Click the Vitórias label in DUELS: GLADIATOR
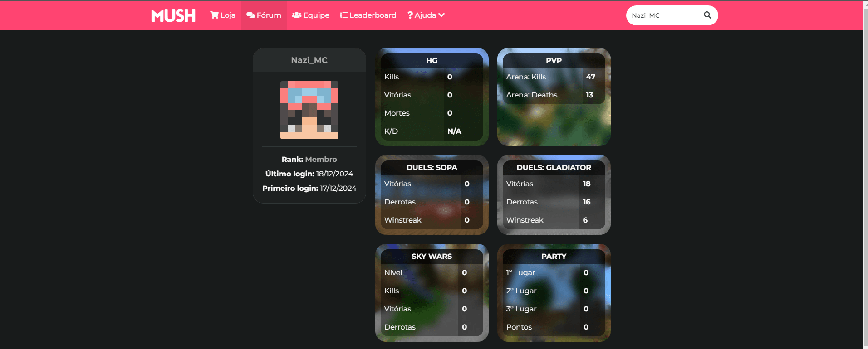The width and height of the screenshot is (868, 349). tap(520, 184)
